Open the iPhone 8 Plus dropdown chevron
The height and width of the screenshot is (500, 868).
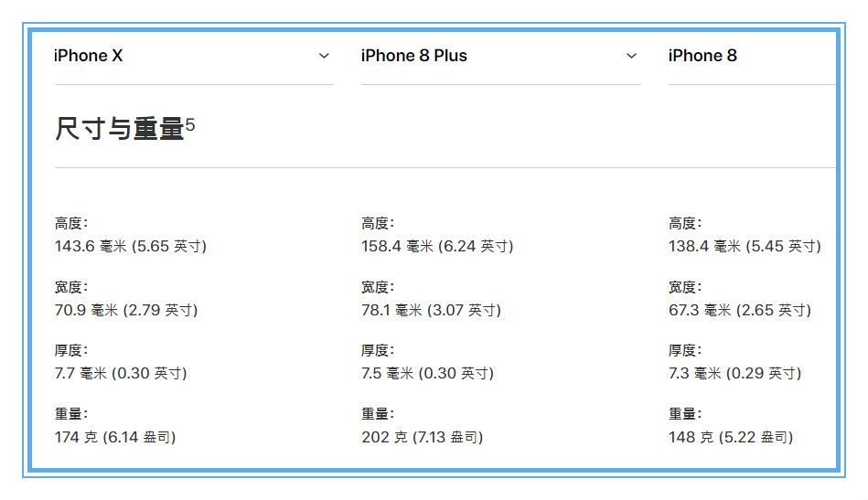(x=632, y=56)
